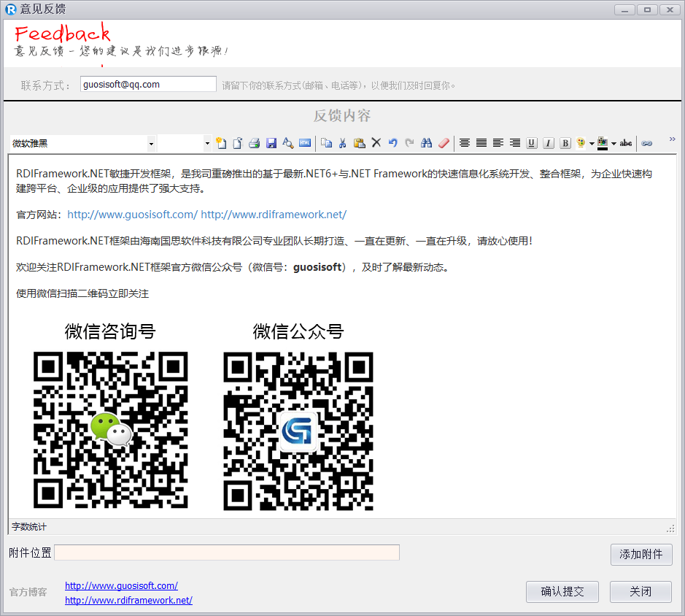
Task: Click the Undo arrow icon
Action: [392, 144]
